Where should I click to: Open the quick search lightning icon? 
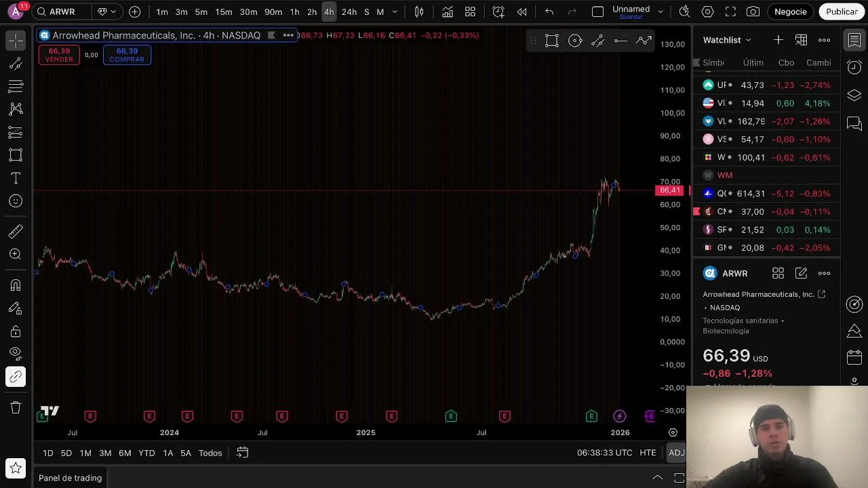pos(684,12)
